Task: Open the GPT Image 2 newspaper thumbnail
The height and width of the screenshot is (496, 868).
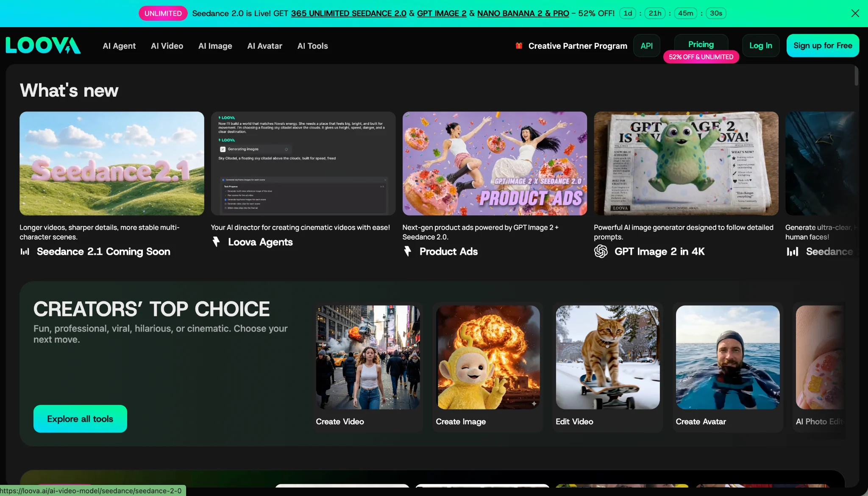Action: click(x=686, y=163)
